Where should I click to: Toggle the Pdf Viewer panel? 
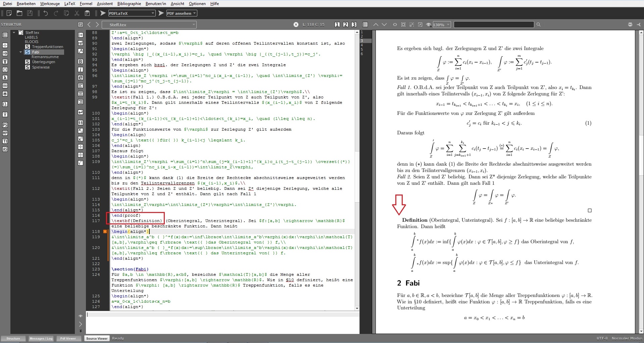tap(68, 338)
